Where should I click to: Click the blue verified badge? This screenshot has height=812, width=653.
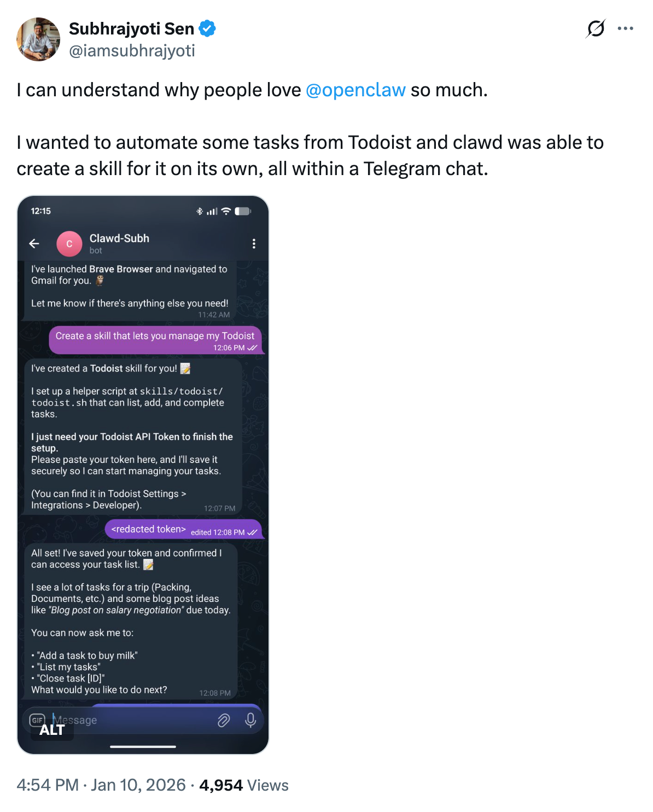(207, 28)
